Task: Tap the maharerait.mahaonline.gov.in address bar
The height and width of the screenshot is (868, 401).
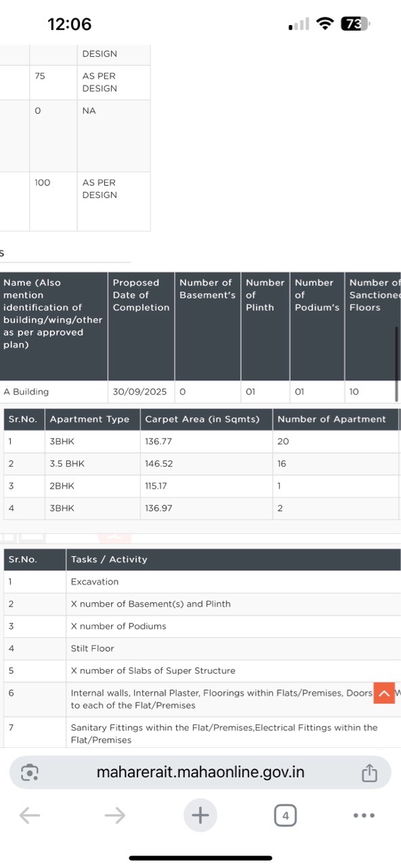Action: pos(200,772)
